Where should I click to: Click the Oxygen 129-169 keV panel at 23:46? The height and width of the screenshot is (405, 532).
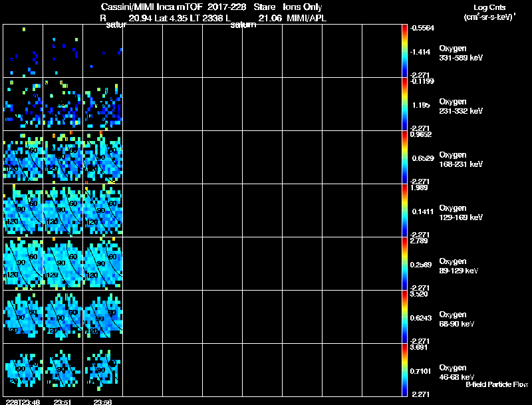23,210
